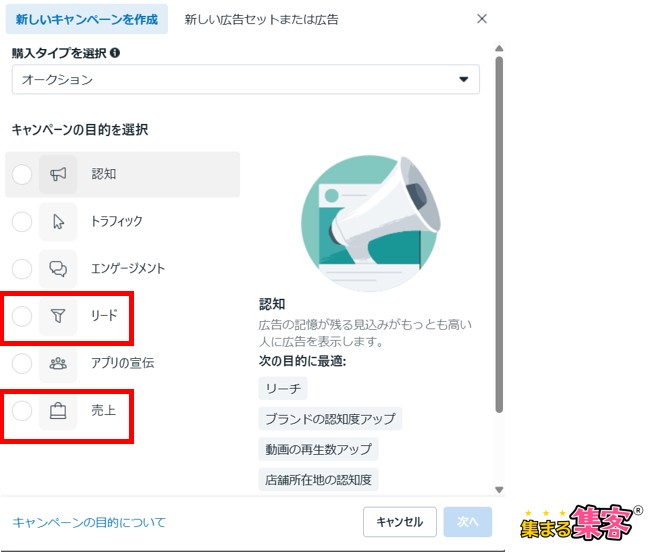Click the scrollbar up arrow
The width and height of the screenshot is (653, 555).
point(499,48)
